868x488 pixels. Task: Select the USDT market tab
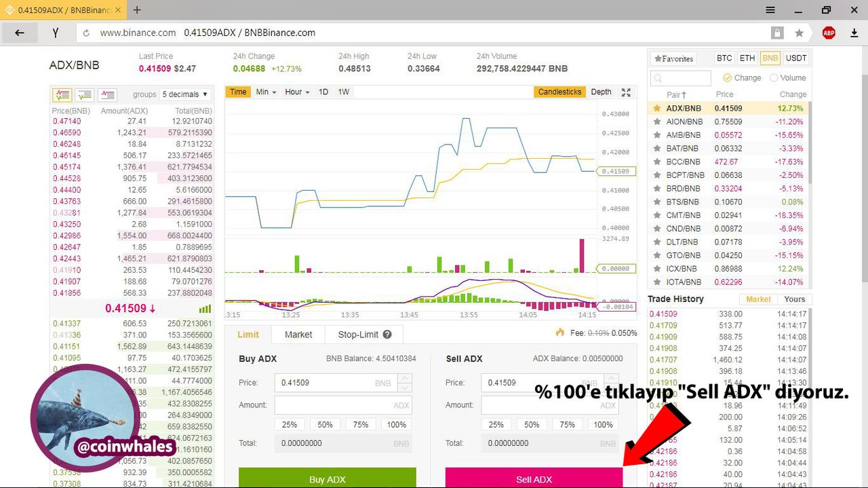[796, 58]
